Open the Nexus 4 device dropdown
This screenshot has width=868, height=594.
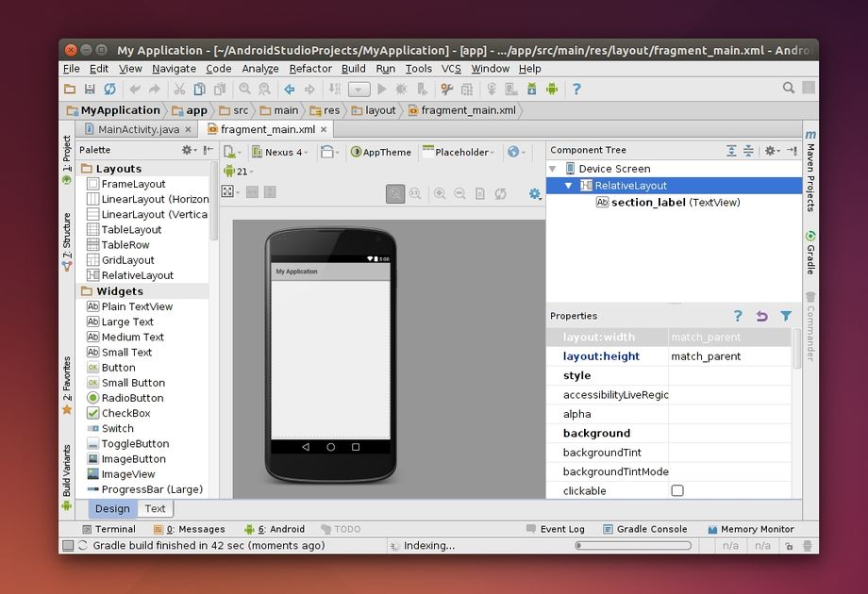click(279, 152)
